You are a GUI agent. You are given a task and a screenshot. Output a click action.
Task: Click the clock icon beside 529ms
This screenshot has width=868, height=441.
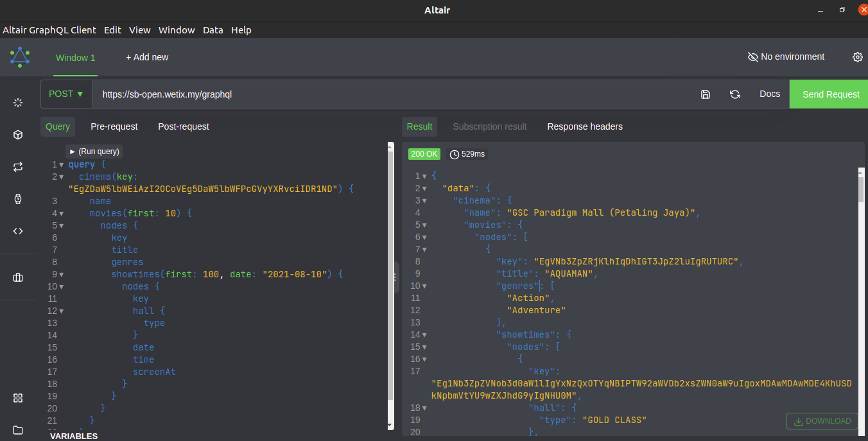point(455,154)
